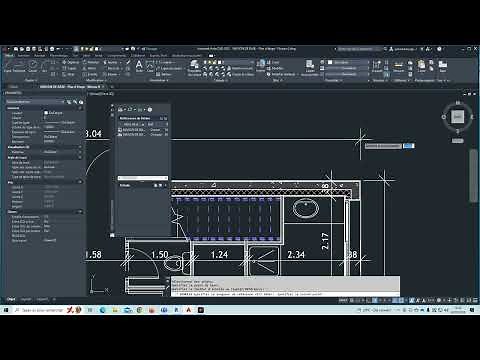This screenshot has height=360, width=480.
Task: Switch to the Objet model tab at bottom
Action: click(11, 299)
